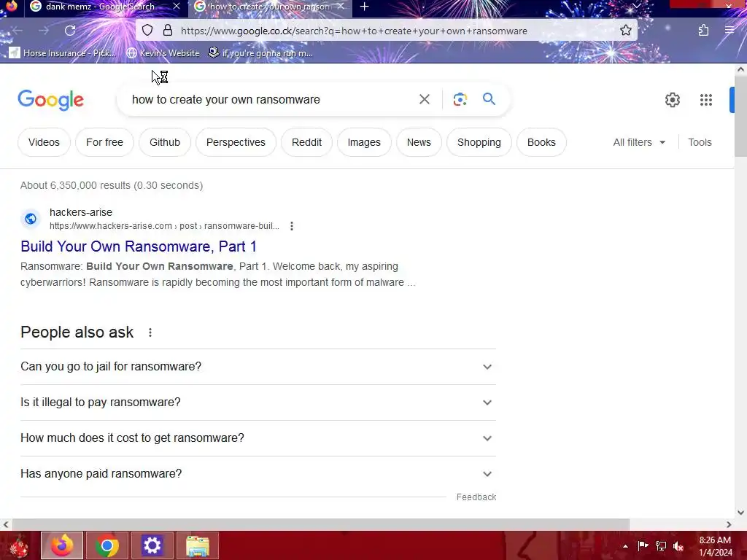
Task: Click the browser forward arrow
Action: pyautogui.click(x=44, y=31)
